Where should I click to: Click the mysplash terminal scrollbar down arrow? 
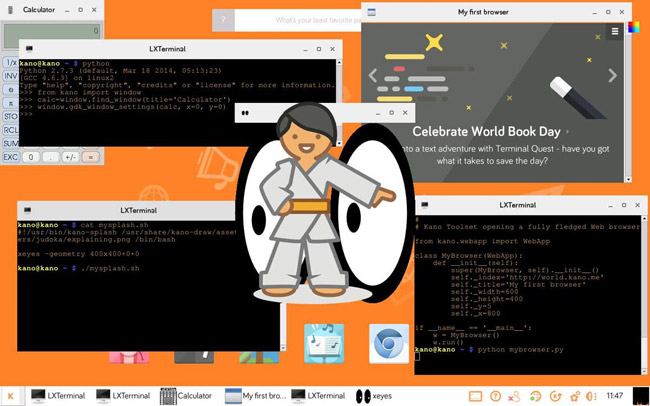283,348
